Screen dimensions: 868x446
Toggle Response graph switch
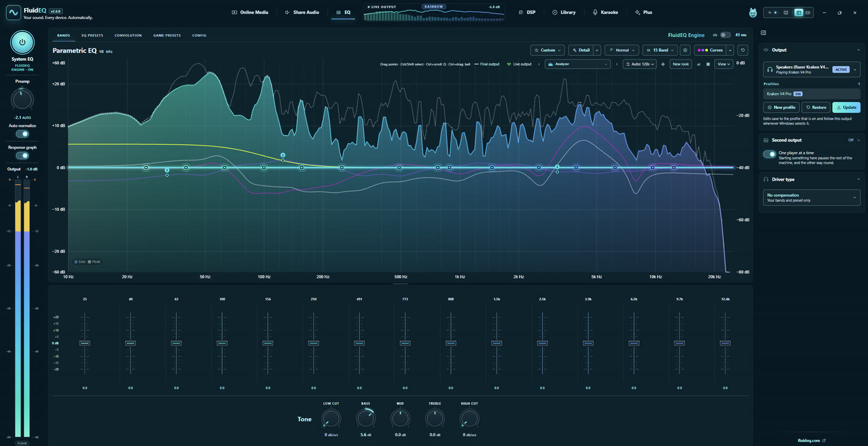pyautogui.click(x=22, y=155)
